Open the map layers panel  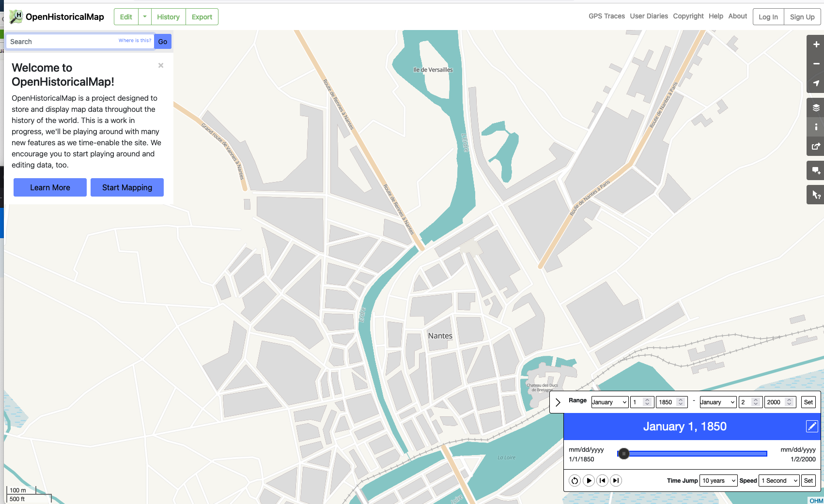click(x=816, y=107)
